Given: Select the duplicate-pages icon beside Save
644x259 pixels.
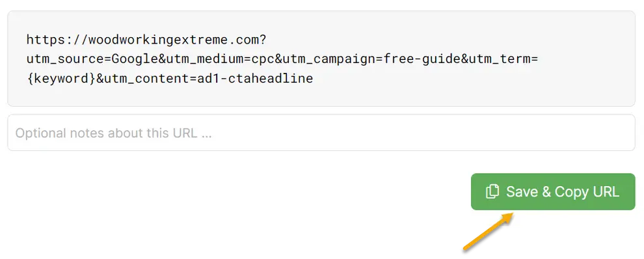Looking at the screenshot, I should (x=492, y=191).
